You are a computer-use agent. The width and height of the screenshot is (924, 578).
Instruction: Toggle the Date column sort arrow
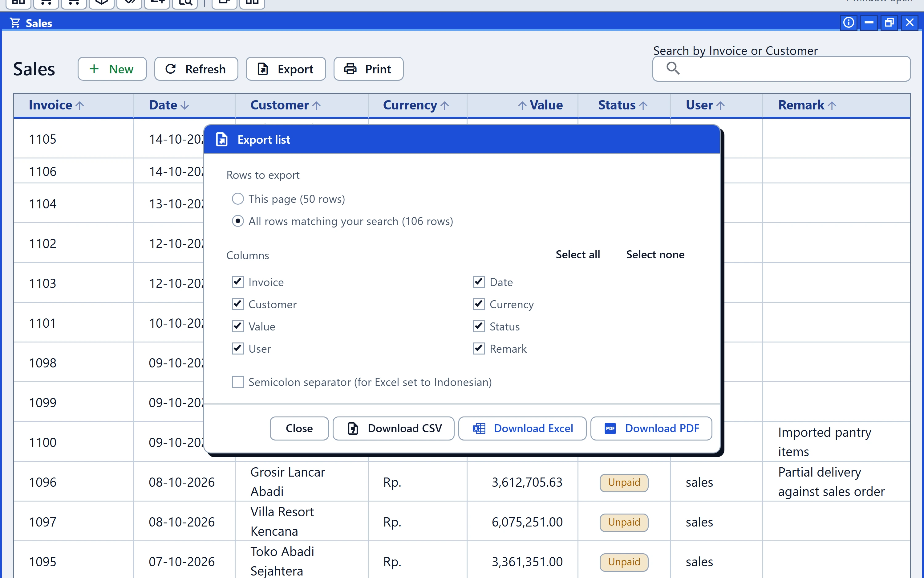184,105
